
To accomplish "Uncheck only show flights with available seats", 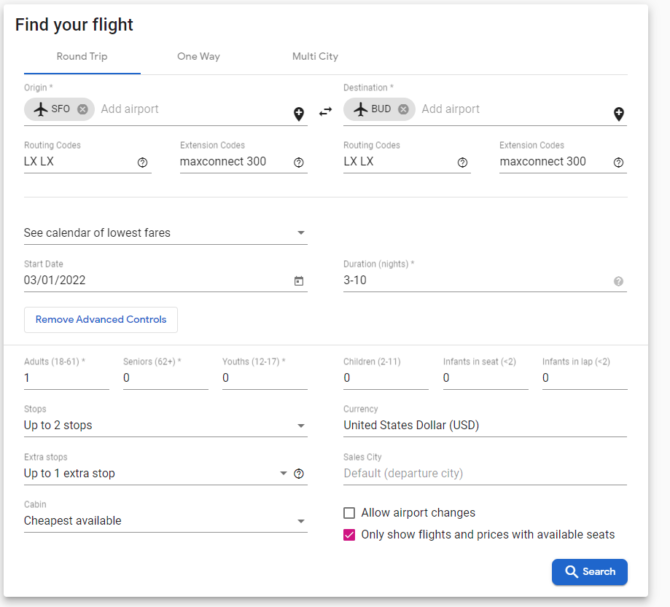I will coord(349,535).
